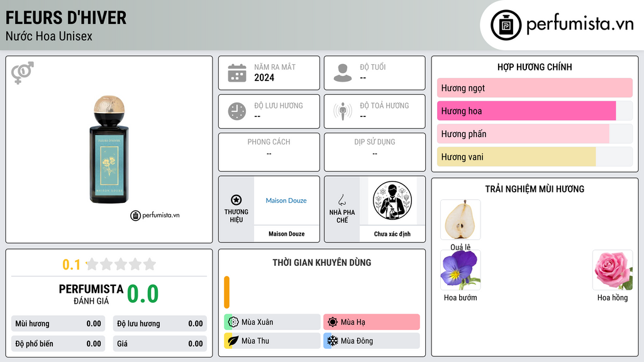
Task: Click the unisex gender symbol icon
Action: pyautogui.click(x=23, y=73)
